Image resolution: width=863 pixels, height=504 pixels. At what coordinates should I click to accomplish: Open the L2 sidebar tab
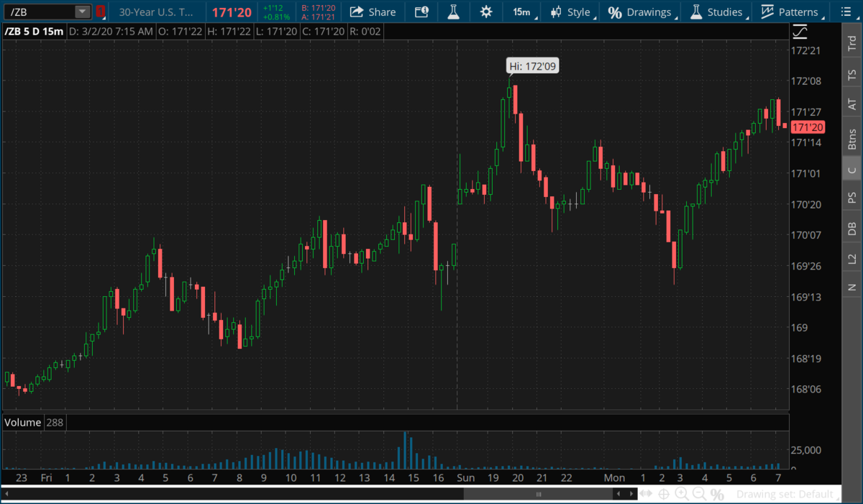[x=851, y=258]
